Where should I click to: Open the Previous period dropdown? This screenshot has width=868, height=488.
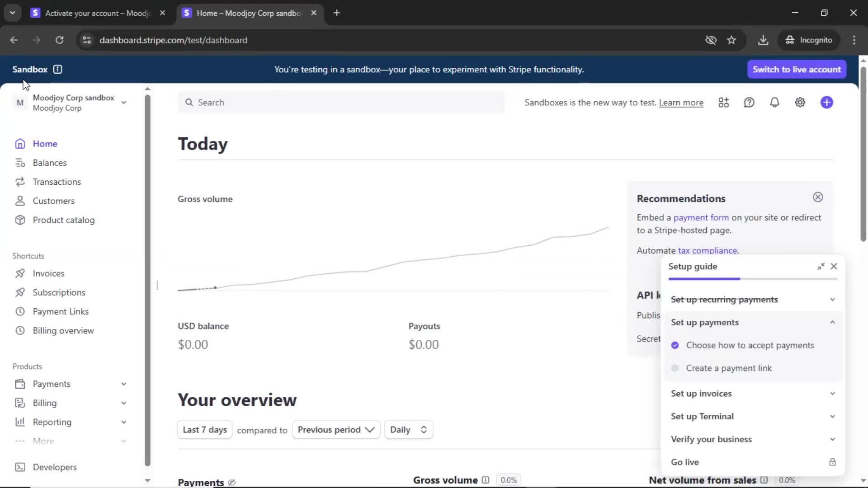[336, 430]
